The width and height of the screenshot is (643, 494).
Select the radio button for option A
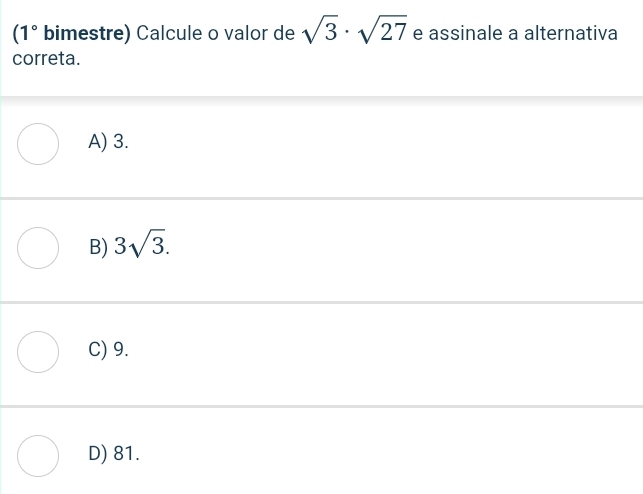pyautogui.click(x=38, y=143)
